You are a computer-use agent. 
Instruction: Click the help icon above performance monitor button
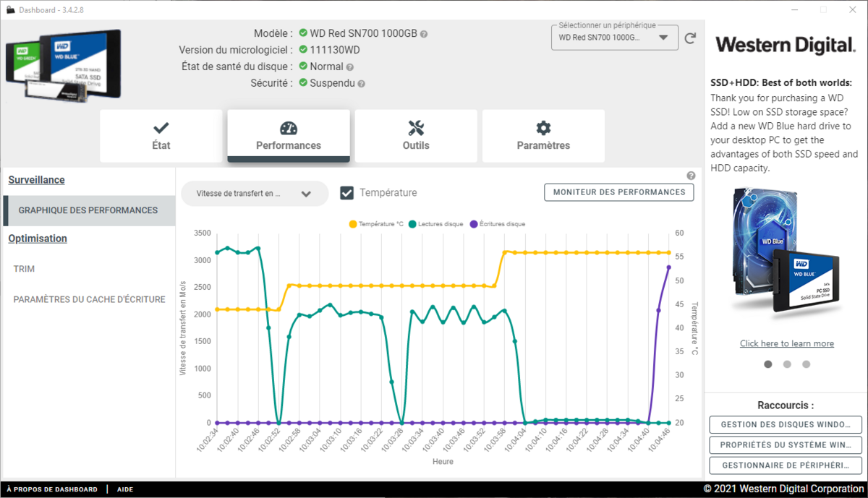click(691, 176)
